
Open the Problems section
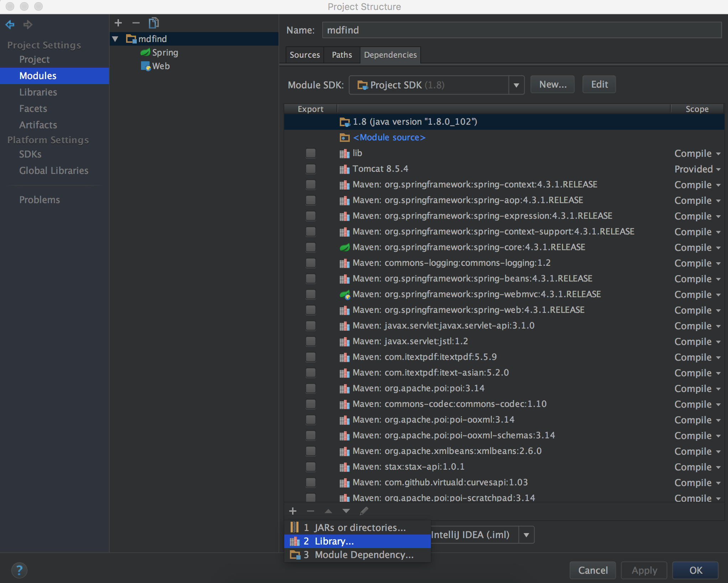coord(40,200)
